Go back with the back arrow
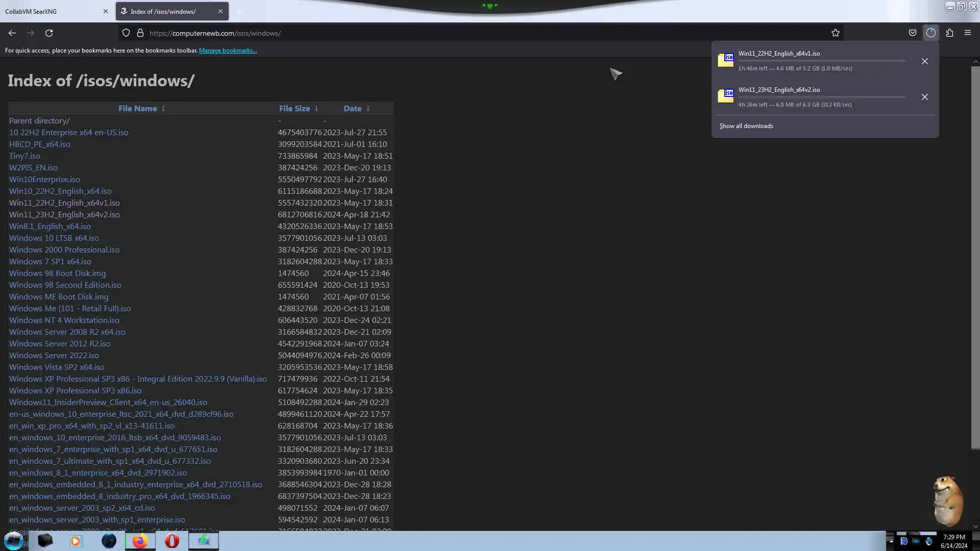The image size is (980, 551). [x=12, y=33]
